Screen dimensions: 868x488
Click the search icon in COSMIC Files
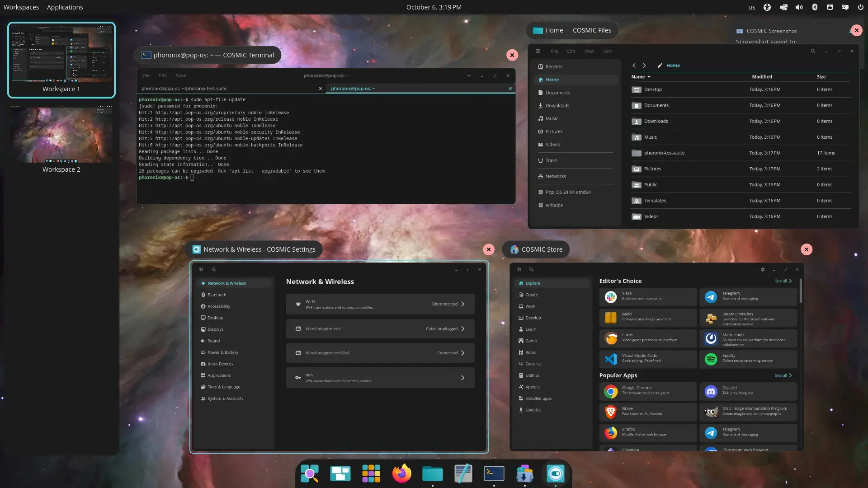pyautogui.click(x=813, y=51)
